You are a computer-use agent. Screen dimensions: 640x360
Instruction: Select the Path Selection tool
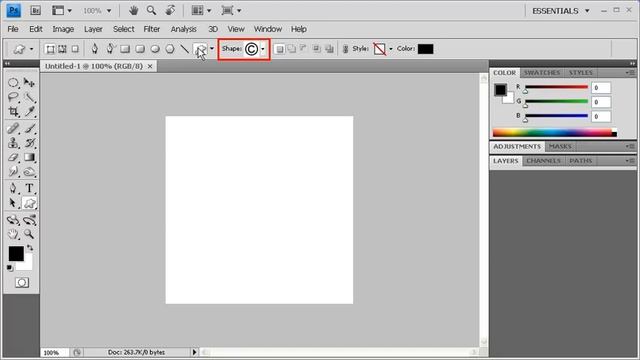13,203
